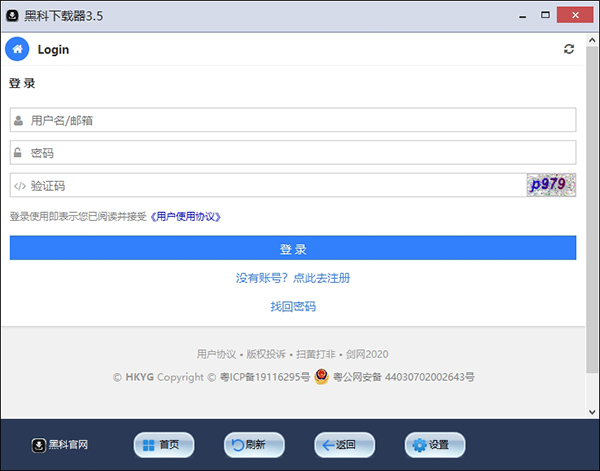600x471 pixels.
Task: Open the 《用户使用协议》 link
Action: pos(186,217)
